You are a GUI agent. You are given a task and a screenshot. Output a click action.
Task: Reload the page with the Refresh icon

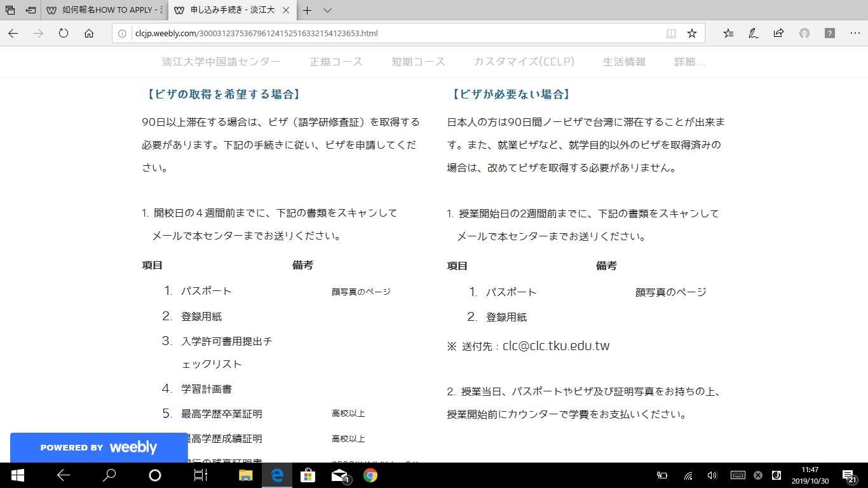(64, 33)
